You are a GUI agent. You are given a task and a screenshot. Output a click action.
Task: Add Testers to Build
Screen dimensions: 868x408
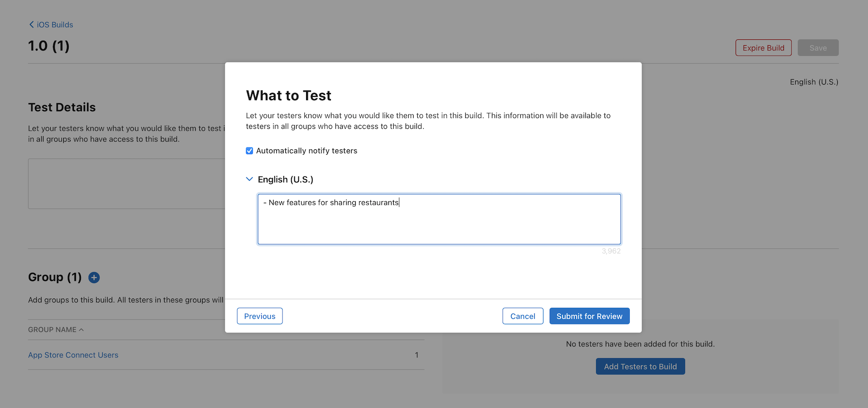640,366
